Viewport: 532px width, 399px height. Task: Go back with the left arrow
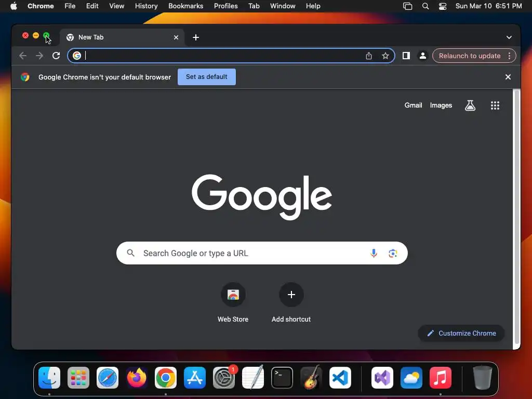[x=23, y=56]
